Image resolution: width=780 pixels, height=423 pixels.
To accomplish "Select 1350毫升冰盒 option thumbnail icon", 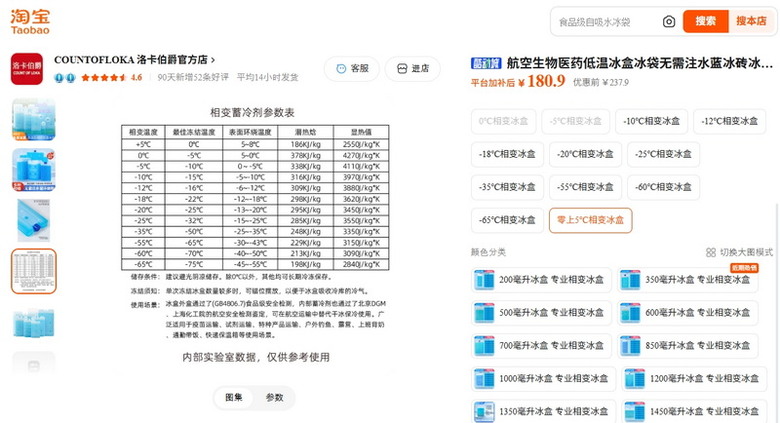I will coord(484,412).
